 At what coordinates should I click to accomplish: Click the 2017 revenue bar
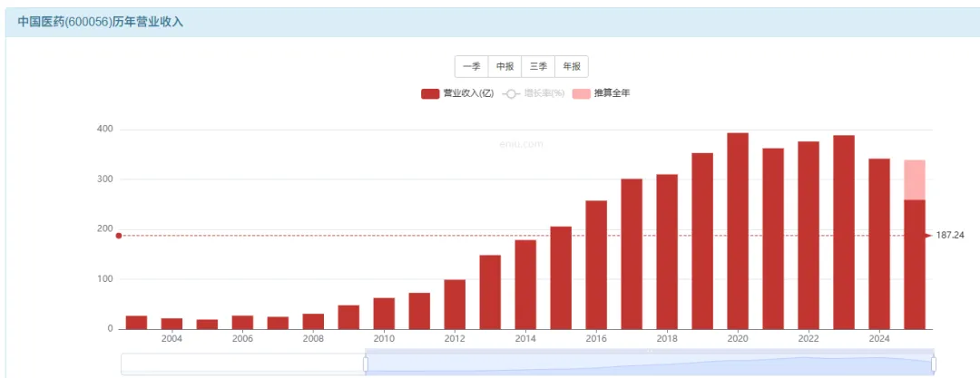pyautogui.click(x=632, y=255)
